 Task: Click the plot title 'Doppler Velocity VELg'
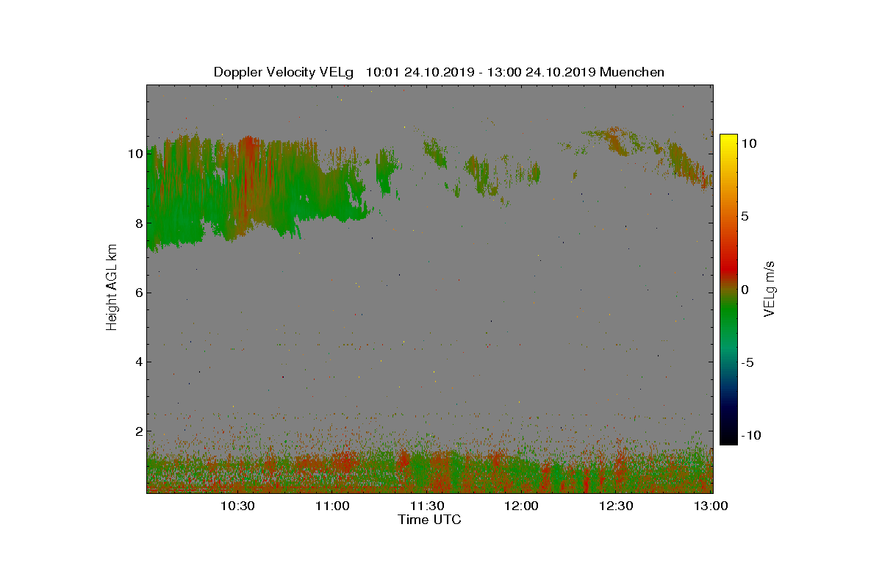tap(283, 72)
